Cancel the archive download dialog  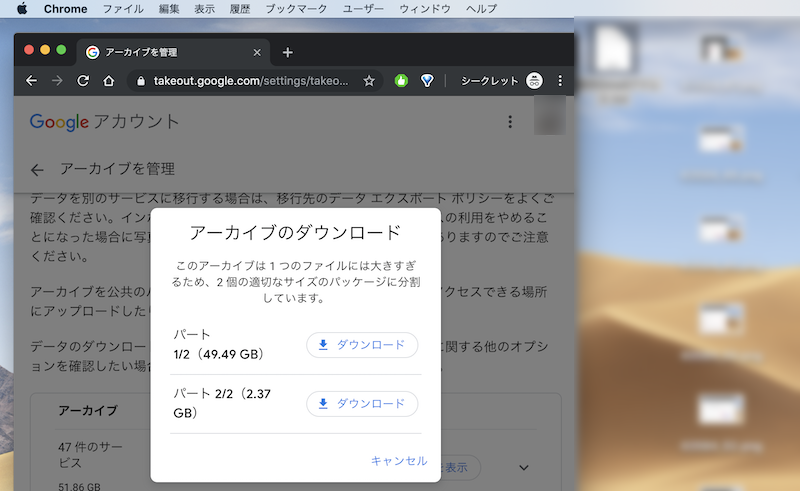click(x=398, y=461)
